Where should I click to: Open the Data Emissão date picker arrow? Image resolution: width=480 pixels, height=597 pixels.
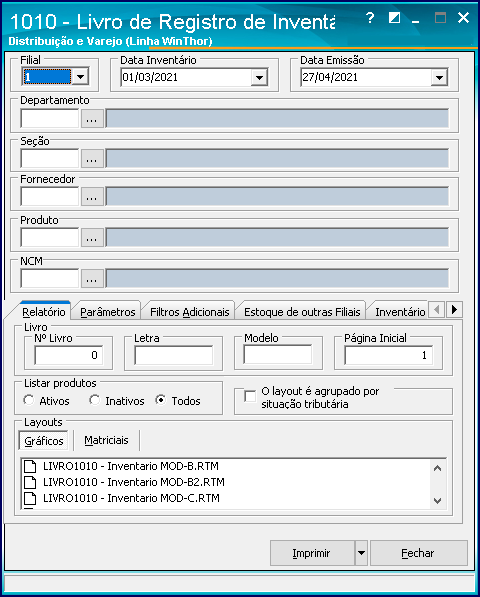coord(439,78)
